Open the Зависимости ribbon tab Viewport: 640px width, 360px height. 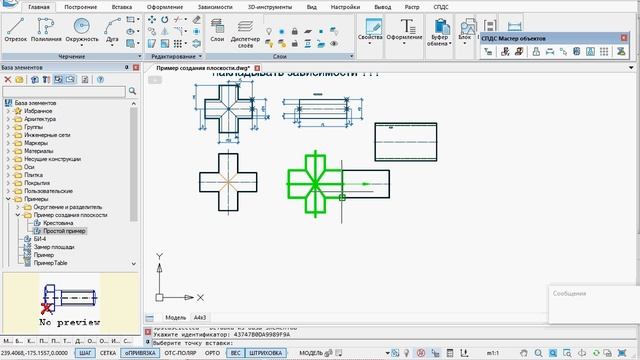(215, 7)
